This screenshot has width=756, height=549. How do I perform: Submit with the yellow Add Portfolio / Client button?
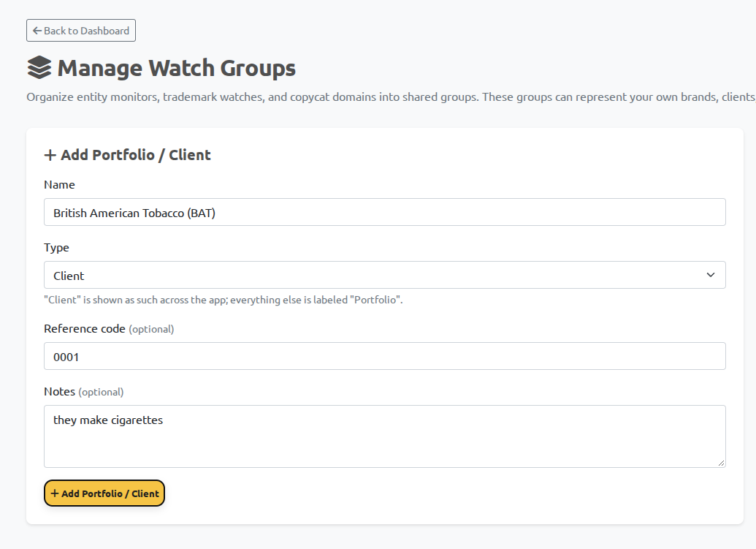104,493
